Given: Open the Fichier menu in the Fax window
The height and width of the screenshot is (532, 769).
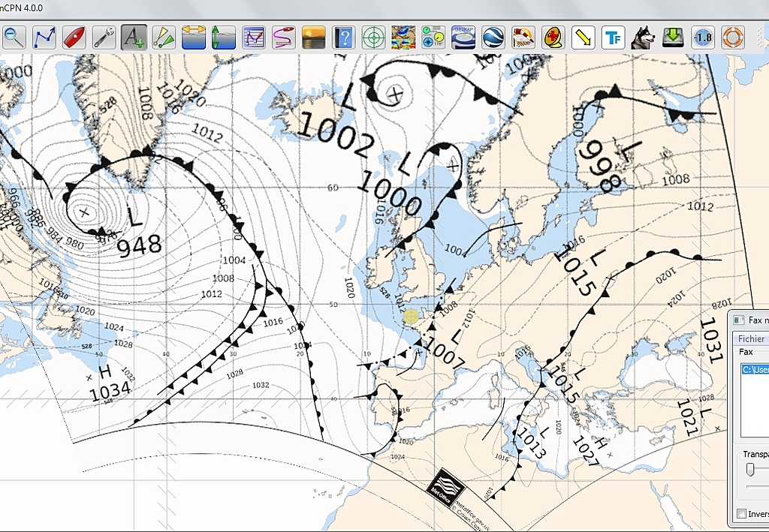Looking at the screenshot, I should [751, 338].
